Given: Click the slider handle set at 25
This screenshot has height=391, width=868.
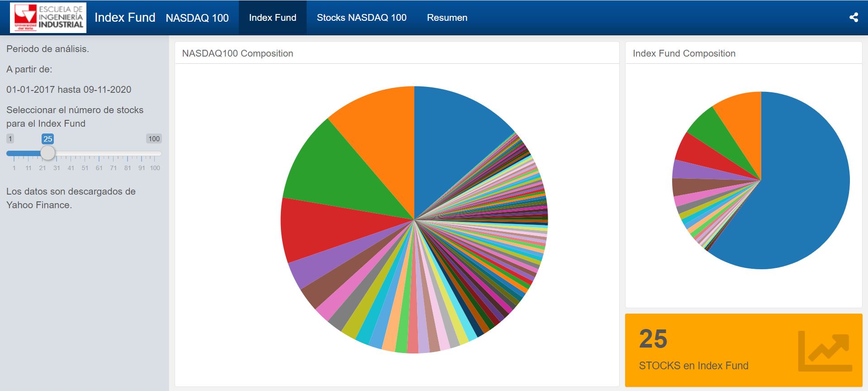Looking at the screenshot, I should pyautogui.click(x=48, y=153).
